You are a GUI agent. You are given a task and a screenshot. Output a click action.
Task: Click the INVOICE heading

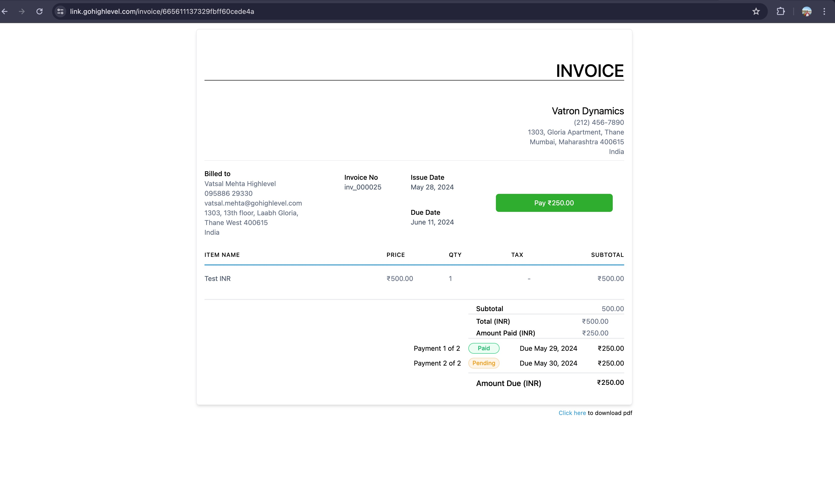click(x=589, y=71)
